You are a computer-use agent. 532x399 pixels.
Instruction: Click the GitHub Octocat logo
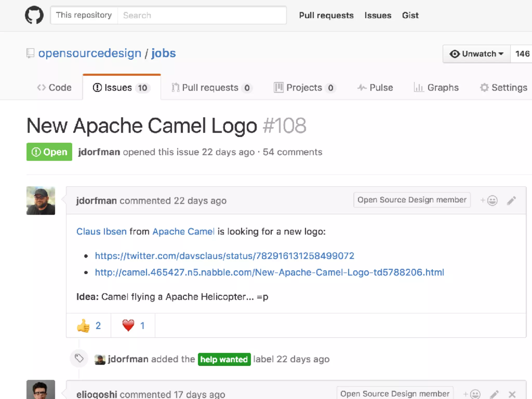(34, 15)
